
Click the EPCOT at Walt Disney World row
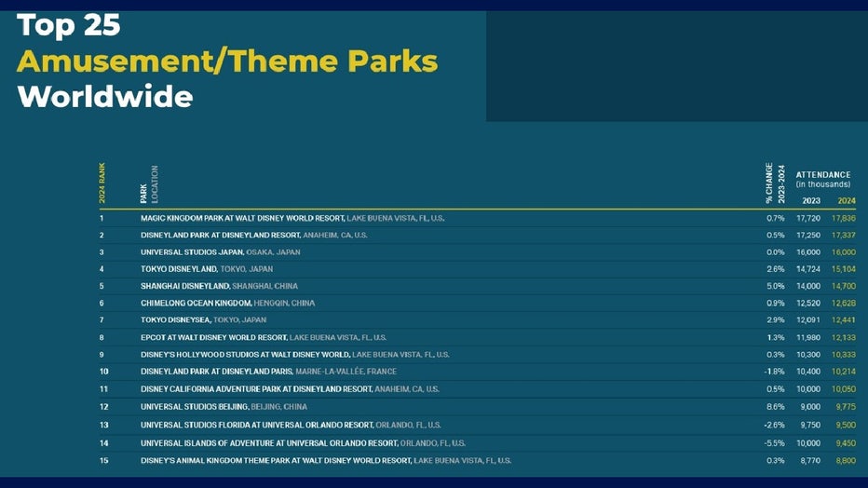tap(263, 337)
